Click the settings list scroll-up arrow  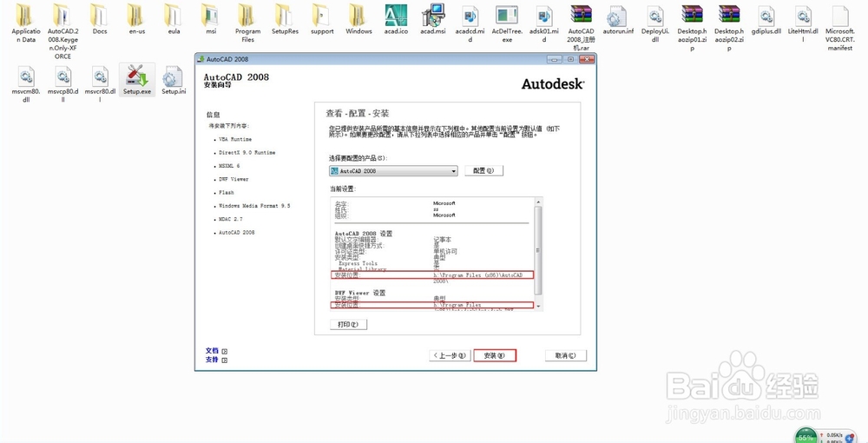[538, 201]
